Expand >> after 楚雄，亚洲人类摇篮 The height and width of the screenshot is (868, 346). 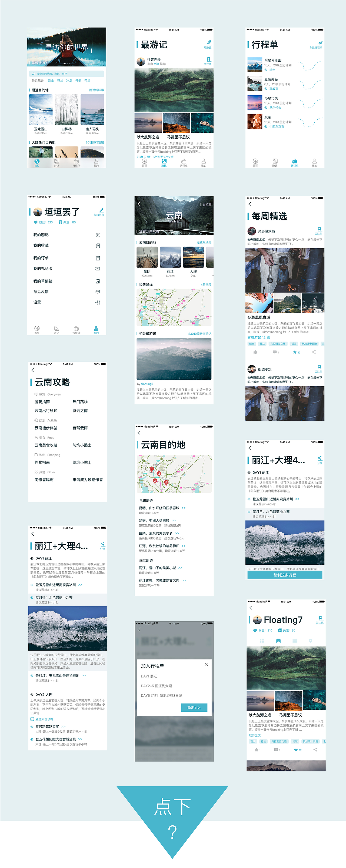(174, 521)
